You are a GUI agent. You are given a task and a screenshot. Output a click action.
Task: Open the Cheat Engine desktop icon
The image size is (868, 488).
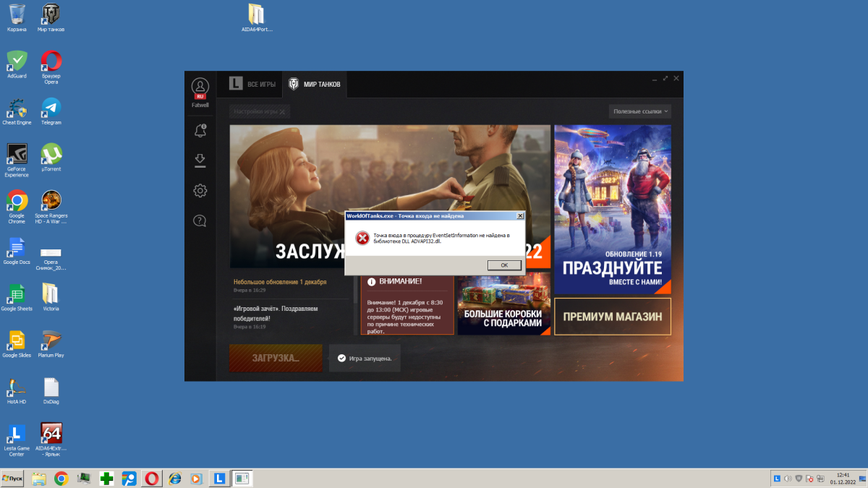17,109
